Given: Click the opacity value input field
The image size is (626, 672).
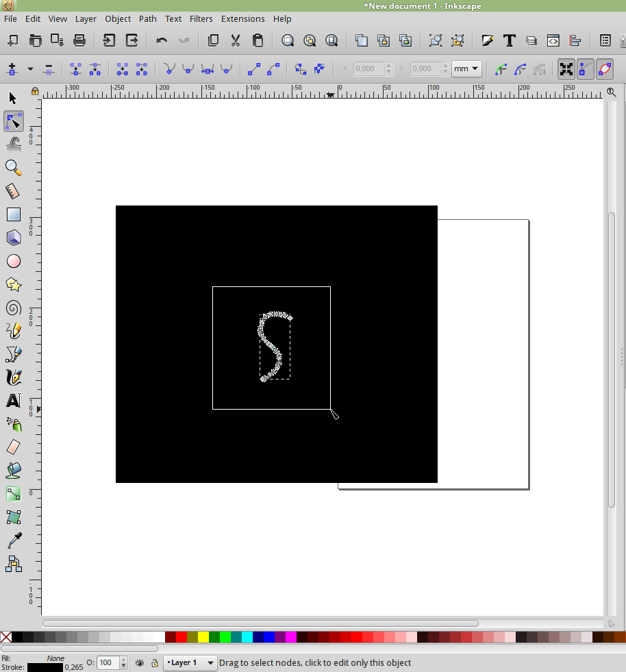Looking at the screenshot, I should (x=108, y=663).
